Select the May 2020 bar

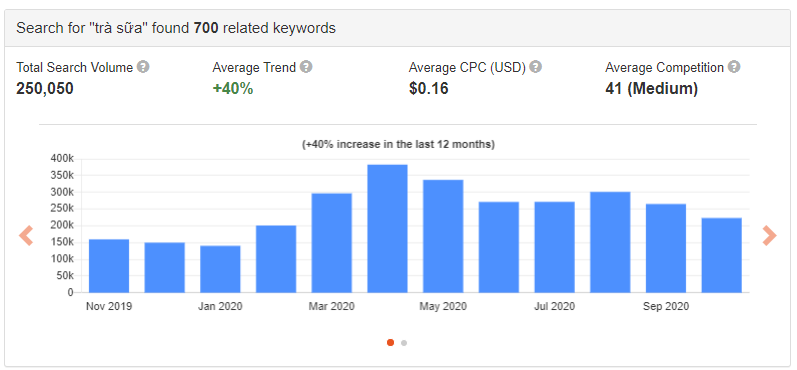443,236
